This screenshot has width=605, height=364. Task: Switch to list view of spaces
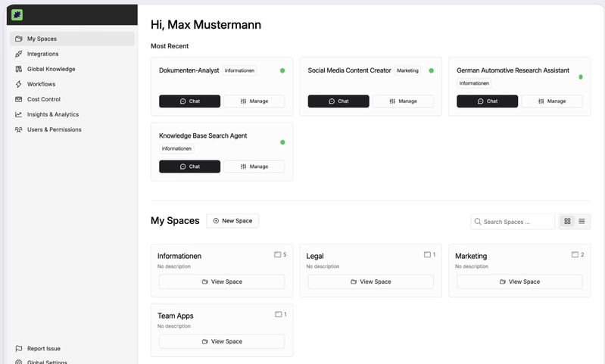pyautogui.click(x=582, y=222)
